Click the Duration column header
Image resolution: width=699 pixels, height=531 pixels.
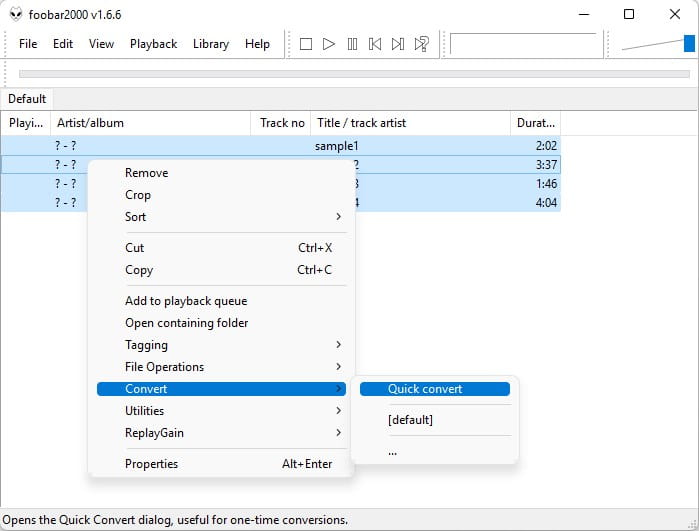(535, 123)
